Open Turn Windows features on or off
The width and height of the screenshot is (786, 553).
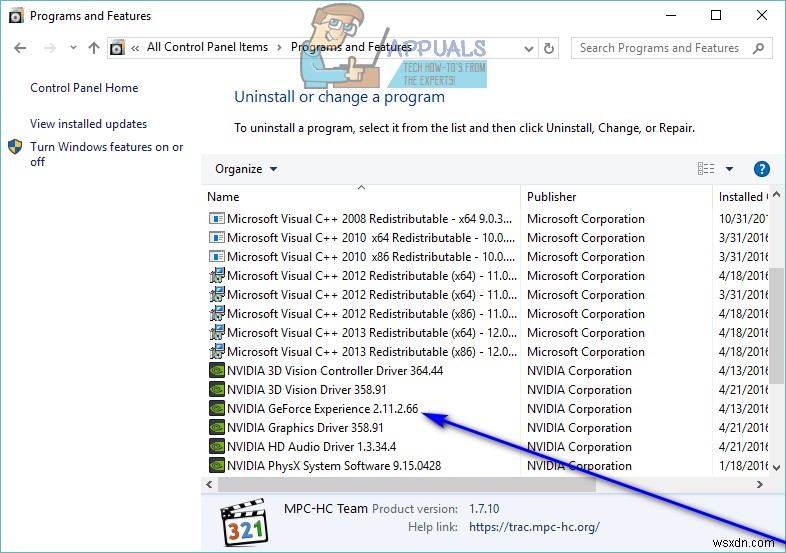106,154
